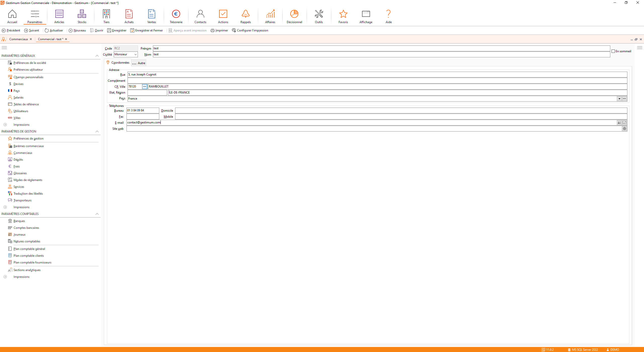The width and height of the screenshot is (644, 352).
Task: Open Transporteurs in sidebar
Action: pyautogui.click(x=22, y=200)
